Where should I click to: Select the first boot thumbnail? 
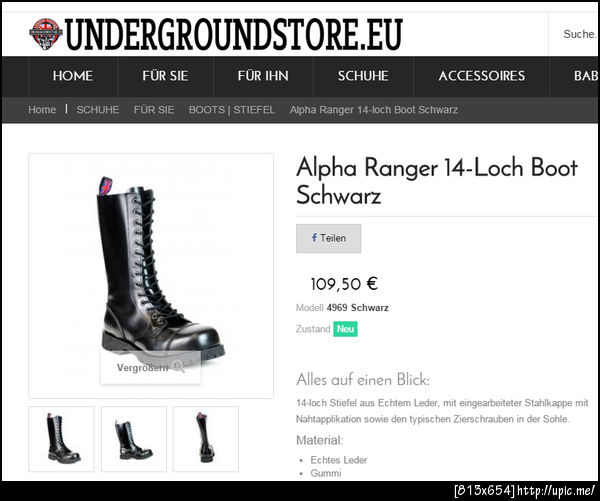[x=61, y=439]
